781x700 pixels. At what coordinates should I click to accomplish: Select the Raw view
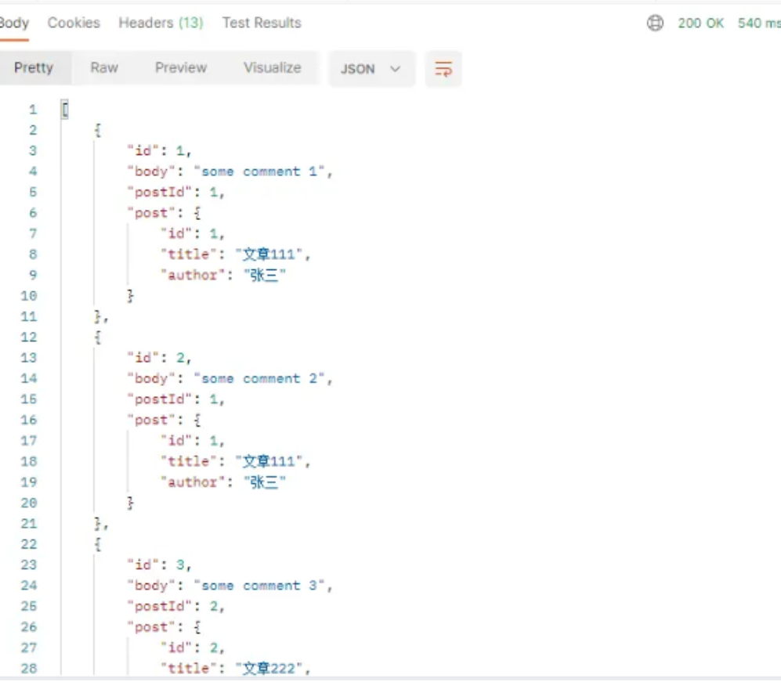(104, 67)
